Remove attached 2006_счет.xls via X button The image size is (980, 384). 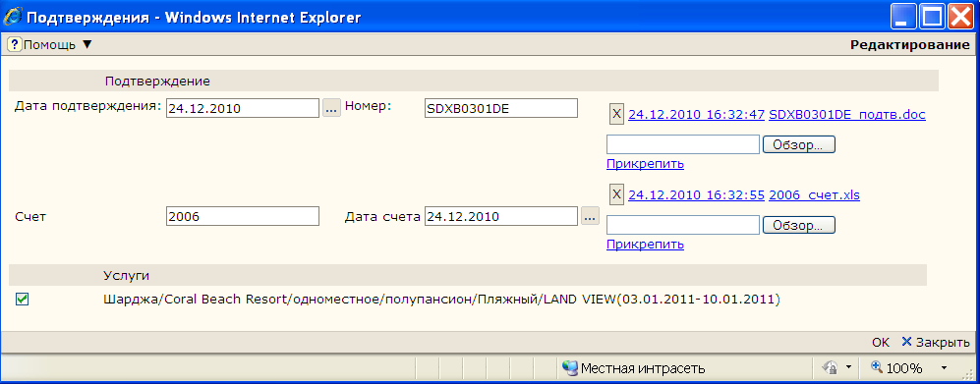pos(616,194)
